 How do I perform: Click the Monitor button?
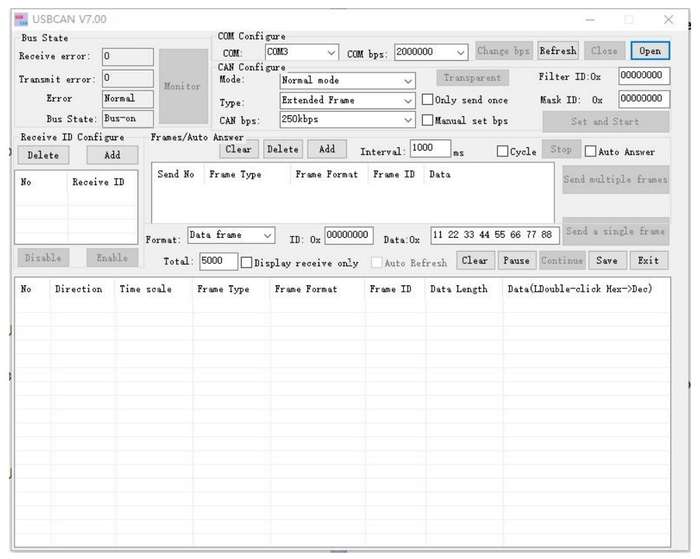[x=183, y=86]
